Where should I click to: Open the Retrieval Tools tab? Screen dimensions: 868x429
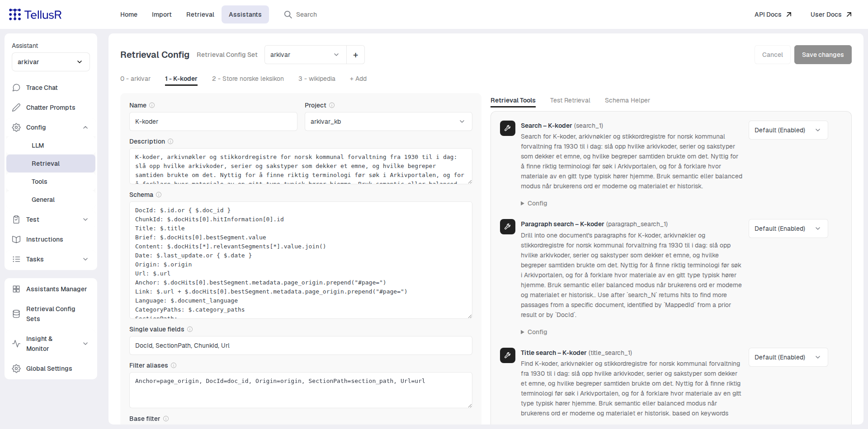(x=513, y=100)
